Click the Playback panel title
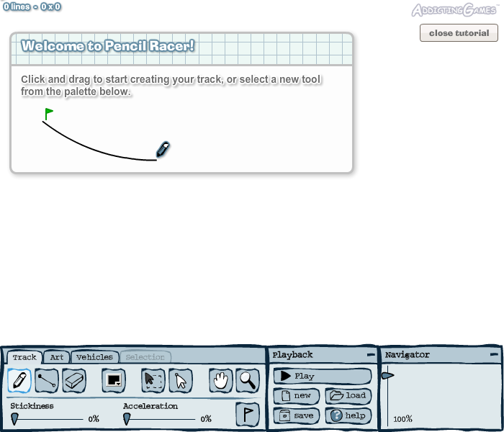Image resolution: width=504 pixels, height=432 pixels. [292, 355]
